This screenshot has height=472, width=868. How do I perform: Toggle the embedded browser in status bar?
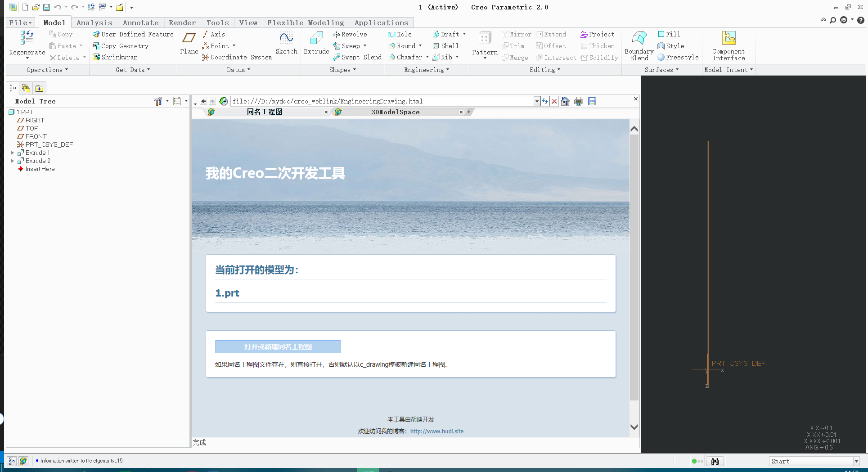coord(23,461)
